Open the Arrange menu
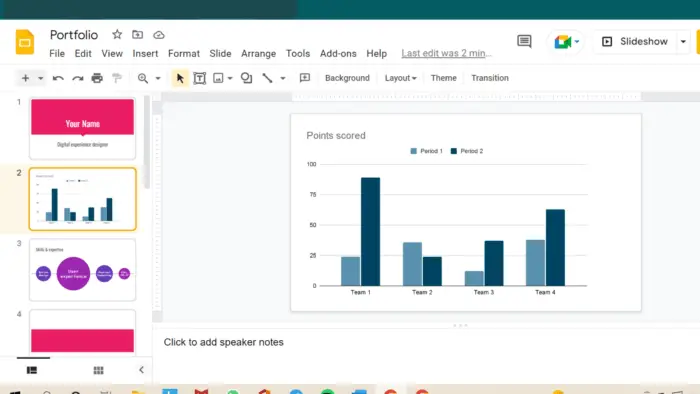 (x=258, y=54)
